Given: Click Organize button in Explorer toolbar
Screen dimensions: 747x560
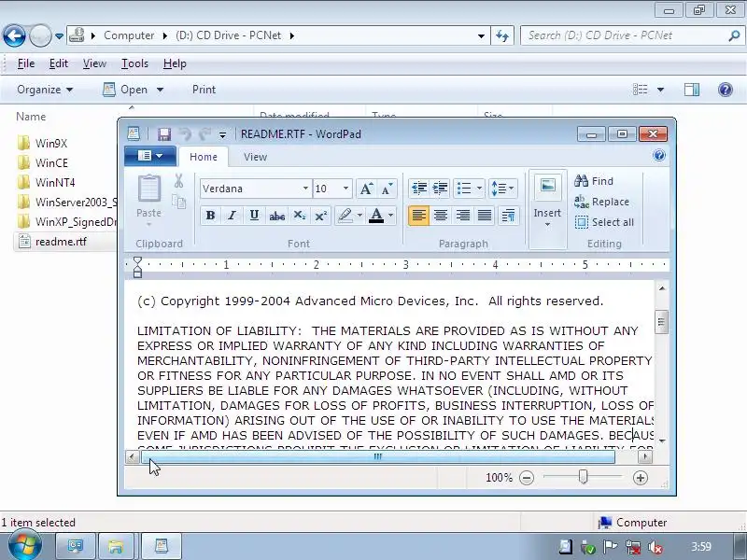Looking at the screenshot, I should coord(45,90).
